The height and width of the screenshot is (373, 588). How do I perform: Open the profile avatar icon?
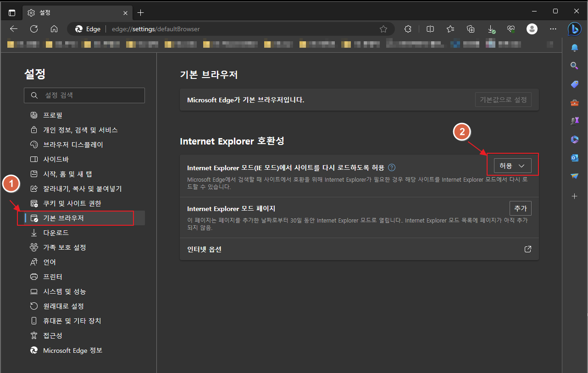[532, 29]
